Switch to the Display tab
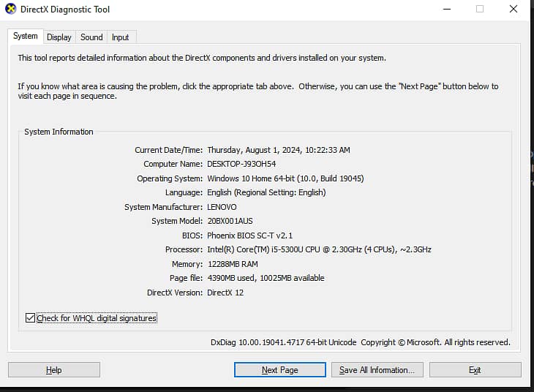This screenshot has width=534, height=392. click(59, 37)
